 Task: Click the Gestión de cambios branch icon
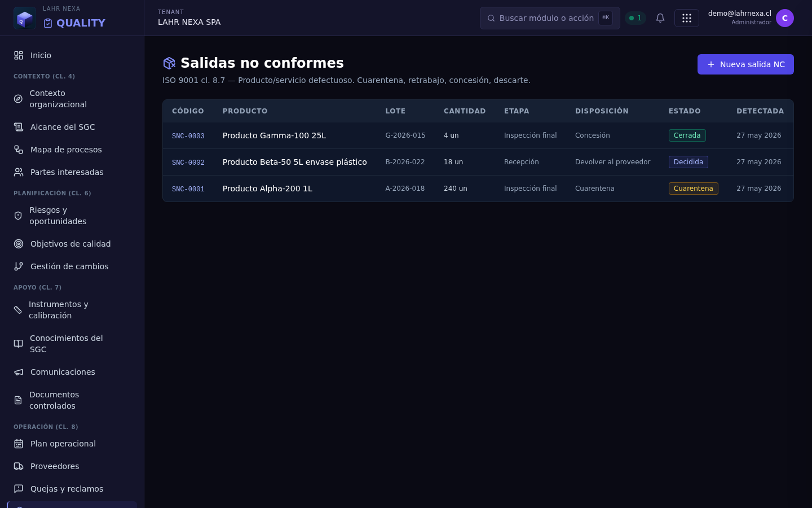[19, 266]
